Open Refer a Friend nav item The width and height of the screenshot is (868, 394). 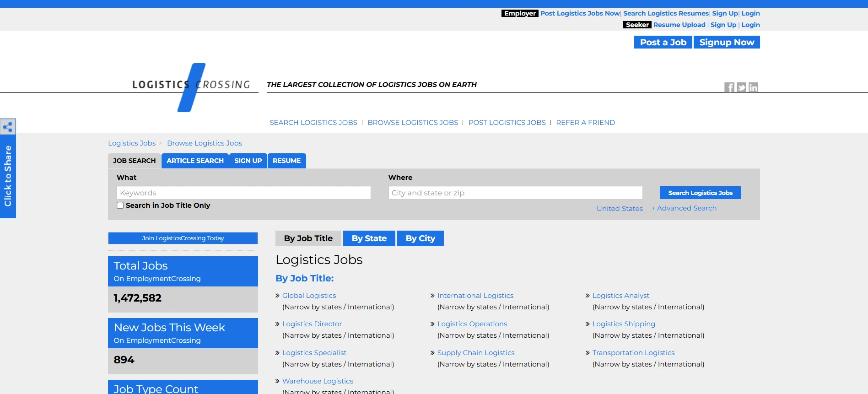click(x=585, y=123)
